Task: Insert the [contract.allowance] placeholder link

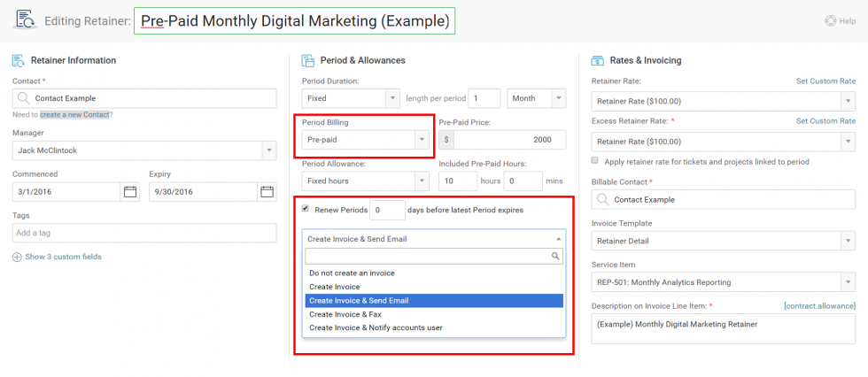Action: [819, 305]
